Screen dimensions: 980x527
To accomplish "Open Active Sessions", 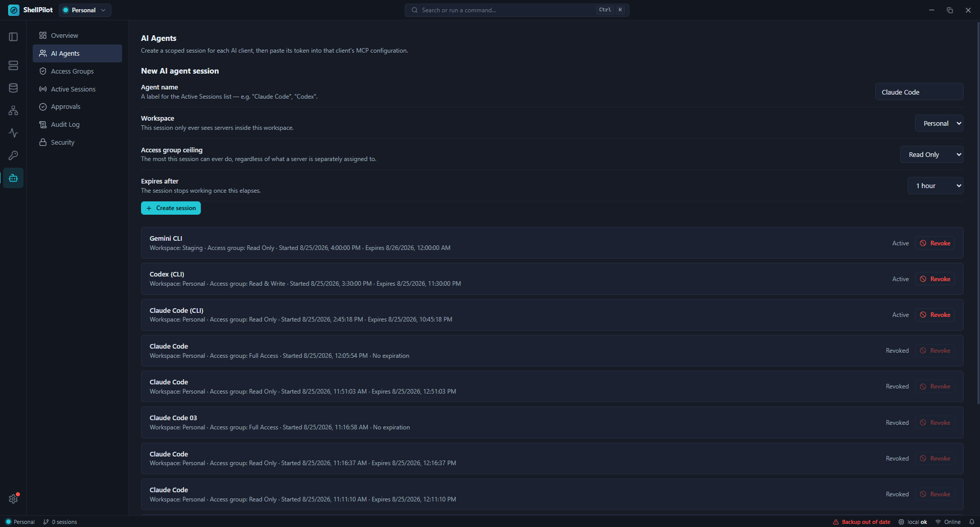I will tap(77, 89).
